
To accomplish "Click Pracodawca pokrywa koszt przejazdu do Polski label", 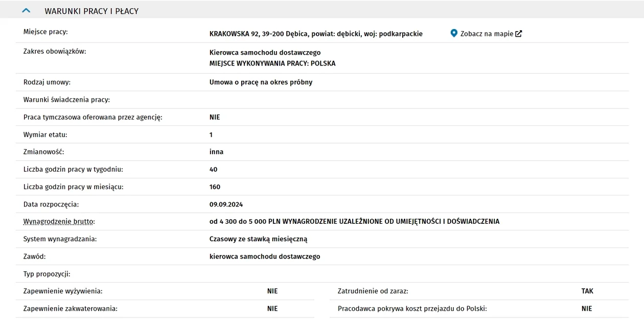I will pos(412,309).
